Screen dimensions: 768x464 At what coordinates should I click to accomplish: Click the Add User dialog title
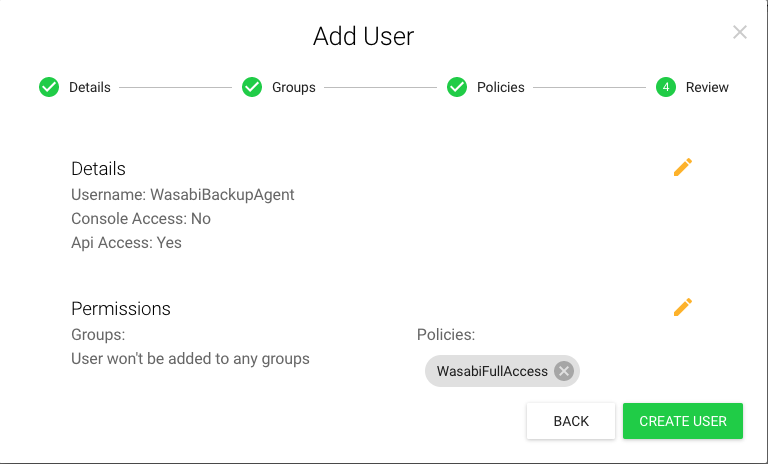[363, 36]
